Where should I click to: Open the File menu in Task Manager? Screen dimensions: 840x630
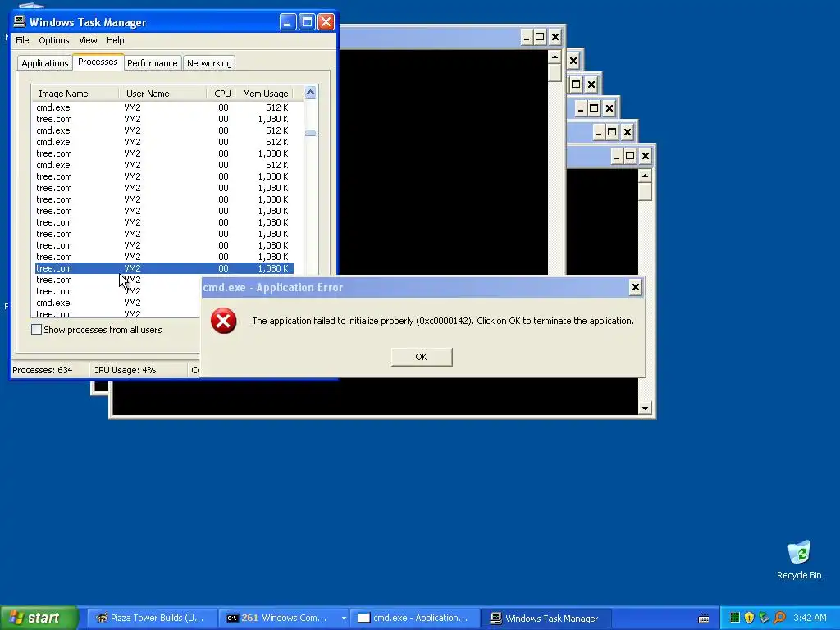point(22,40)
